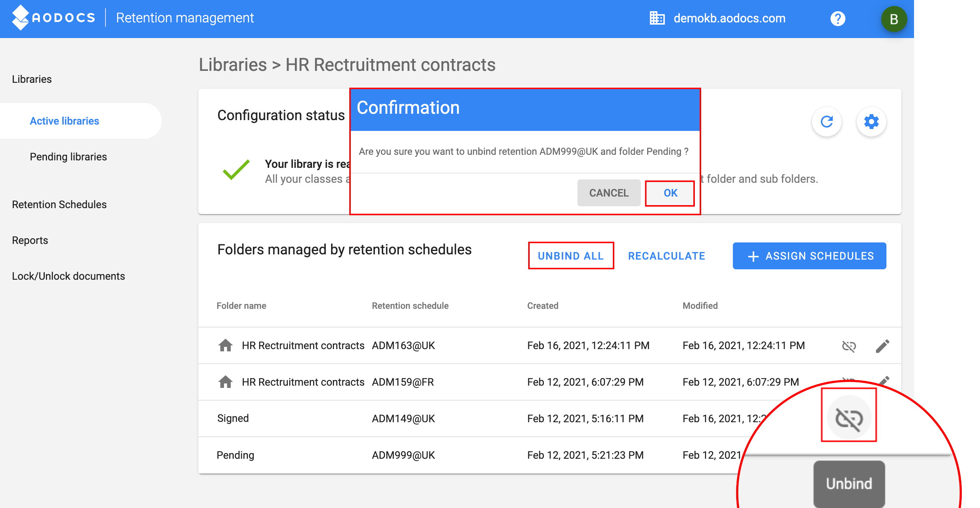The image size is (980, 508).
Task: Cancel the unbind confirmation
Action: click(609, 193)
